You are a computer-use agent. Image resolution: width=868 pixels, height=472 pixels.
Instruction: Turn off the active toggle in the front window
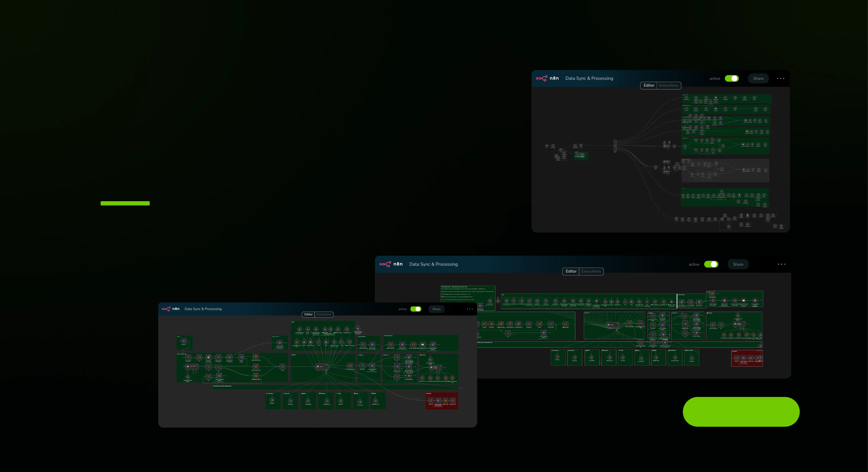[416, 309]
